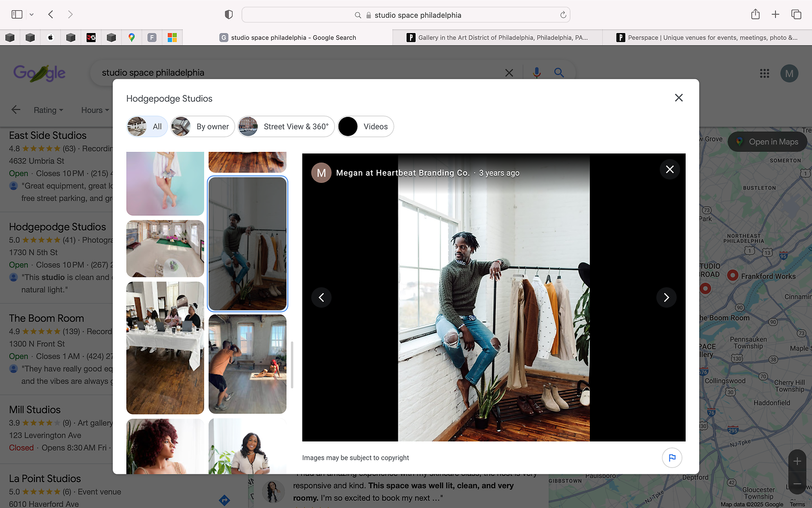Click the Open in Maps button
This screenshot has width=812, height=508.
[x=767, y=142]
